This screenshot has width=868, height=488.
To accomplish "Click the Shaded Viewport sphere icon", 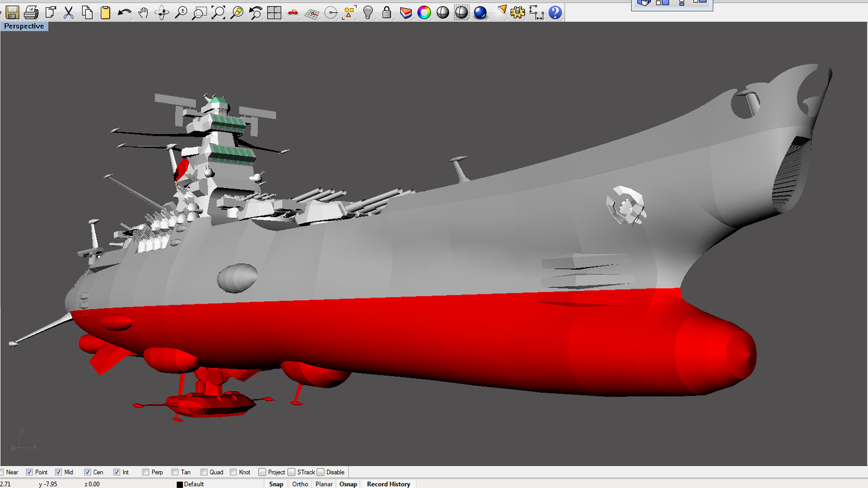I will click(x=443, y=12).
